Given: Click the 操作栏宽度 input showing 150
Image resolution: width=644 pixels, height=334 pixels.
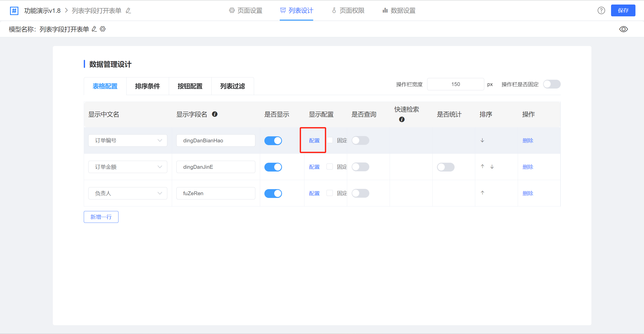Looking at the screenshot, I should click(455, 84).
